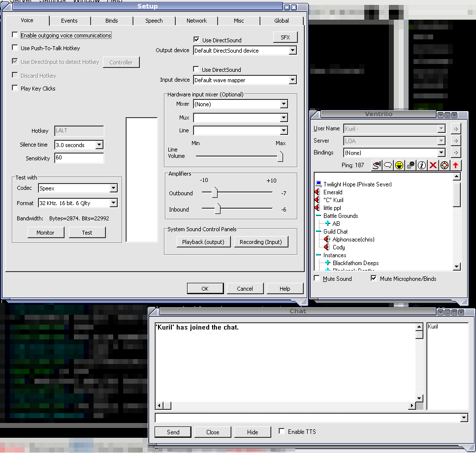Select the Hotkey input field showing LALT

click(x=79, y=131)
